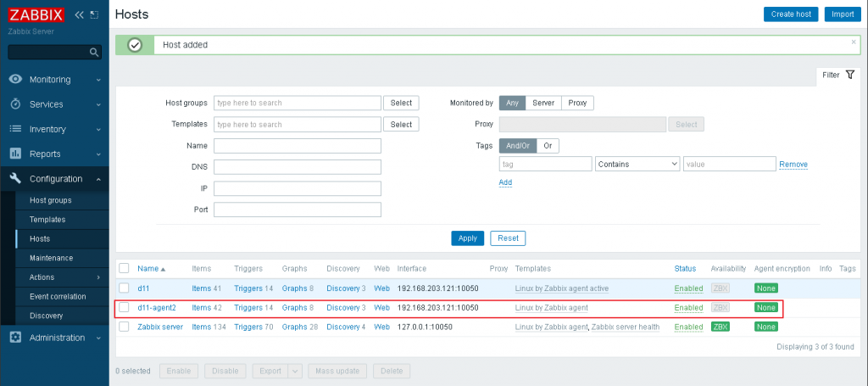Click the Zabbix logo
The width and height of the screenshot is (868, 386).
tap(36, 14)
